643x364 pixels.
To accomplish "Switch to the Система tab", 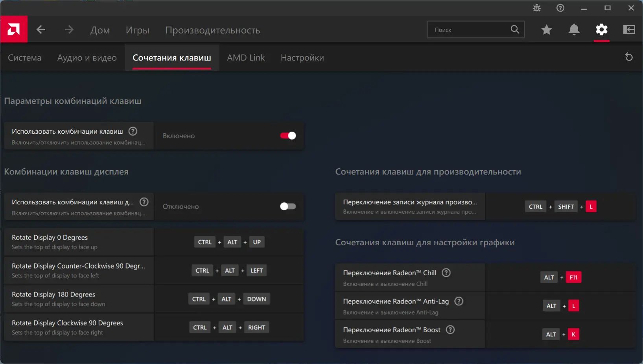I will [24, 58].
